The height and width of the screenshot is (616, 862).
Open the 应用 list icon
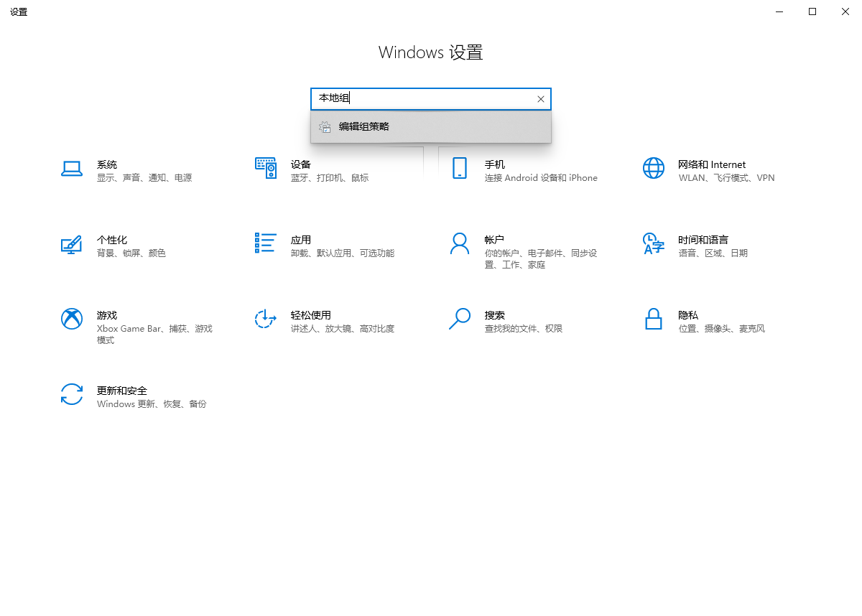[x=266, y=243]
